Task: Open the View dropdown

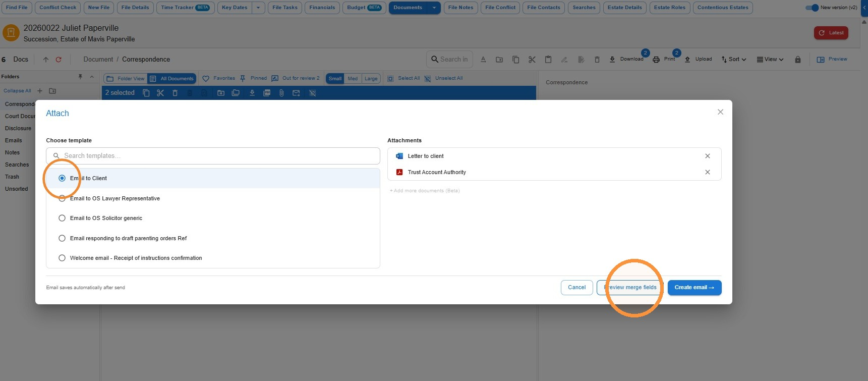Action: tap(770, 60)
